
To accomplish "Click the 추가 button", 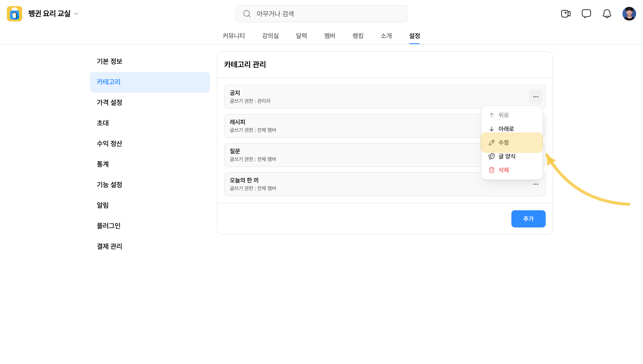I will pyautogui.click(x=528, y=219).
